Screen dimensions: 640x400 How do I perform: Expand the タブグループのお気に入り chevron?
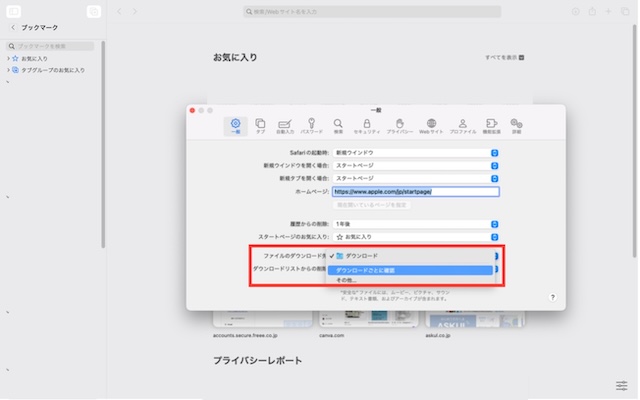(x=8, y=70)
